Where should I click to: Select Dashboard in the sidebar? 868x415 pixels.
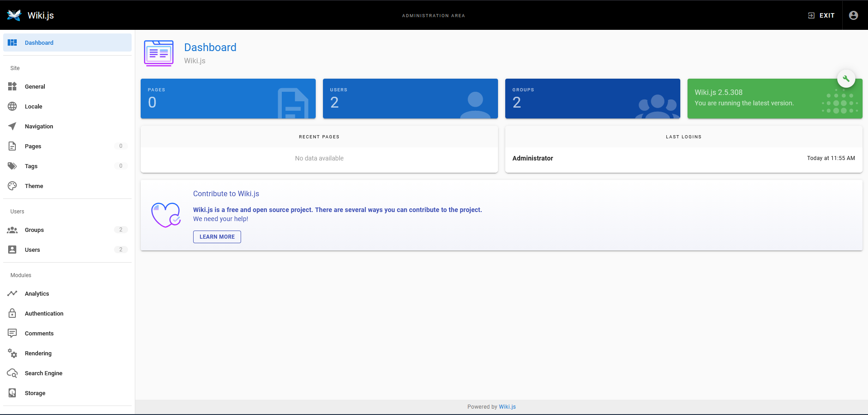pos(39,43)
